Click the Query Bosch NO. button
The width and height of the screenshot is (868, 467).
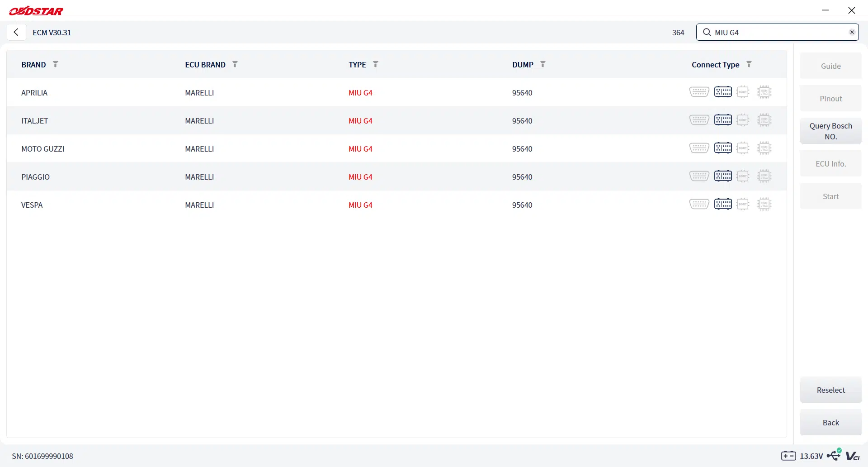click(x=831, y=131)
